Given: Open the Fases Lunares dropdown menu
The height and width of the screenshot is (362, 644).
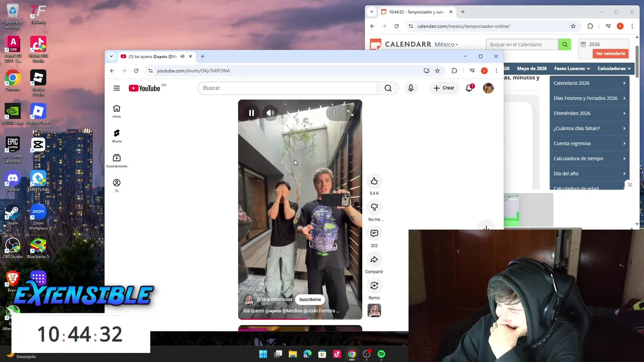Looking at the screenshot, I should point(572,68).
